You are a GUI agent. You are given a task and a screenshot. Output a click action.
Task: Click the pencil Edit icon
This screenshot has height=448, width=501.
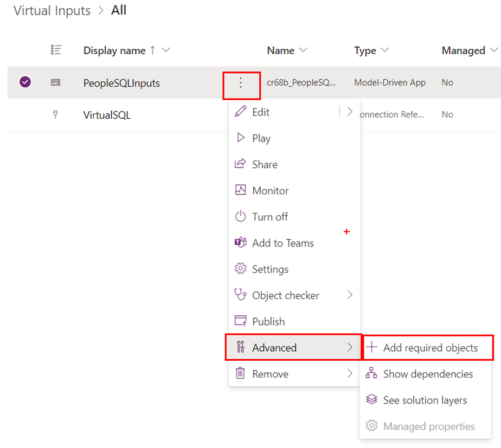240,112
